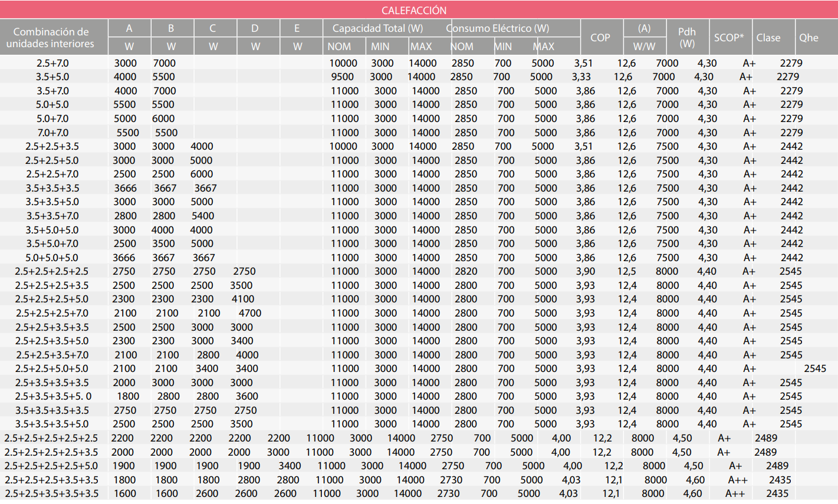The height and width of the screenshot is (504, 838).
Task: Click the 4700 value in the 2.5+2.5+2.5+7.0 row
Action: point(249,313)
